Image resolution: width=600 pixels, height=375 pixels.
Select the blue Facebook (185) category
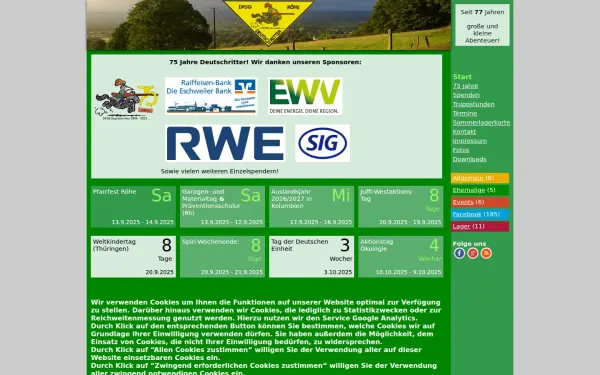[x=480, y=214]
